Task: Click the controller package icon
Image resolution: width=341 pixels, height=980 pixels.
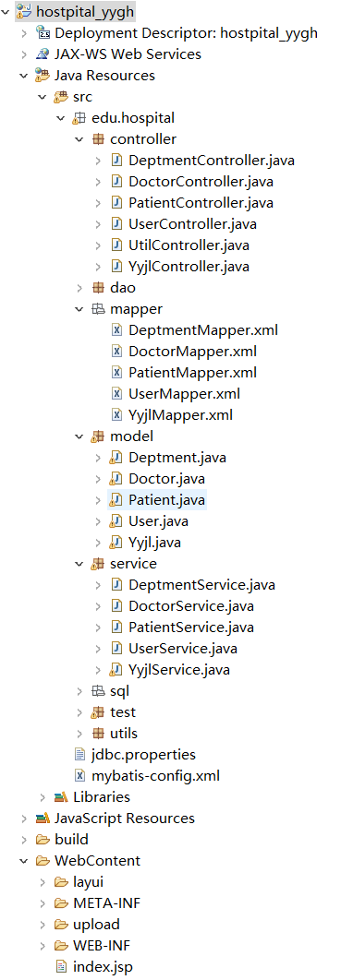Action: pyautogui.click(x=98, y=138)
